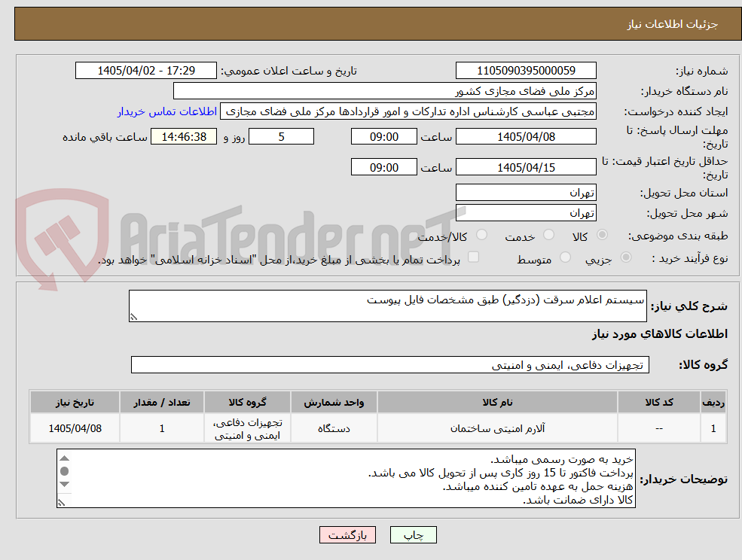The height and width of the screenshot is (560, 742).
Task: Click the تعداد / مقدار column header
Action: [162, 403]
